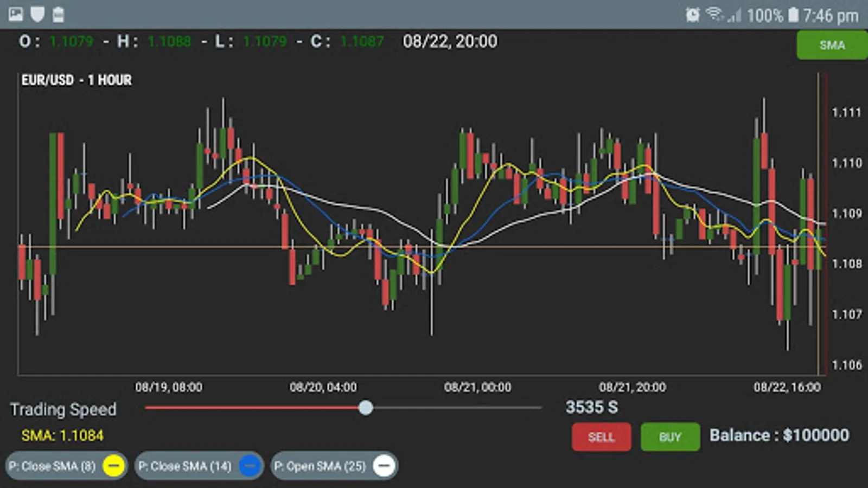This screenshot has width=868, height=488.
Task: Remove the Open SMA (25) indicator
Action: 384,466
